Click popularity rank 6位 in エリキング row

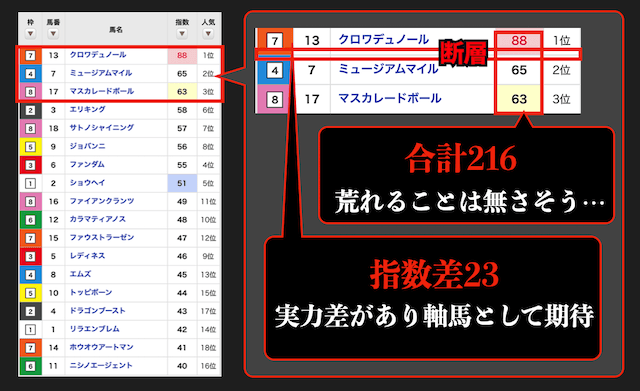(x=208, y=110)
